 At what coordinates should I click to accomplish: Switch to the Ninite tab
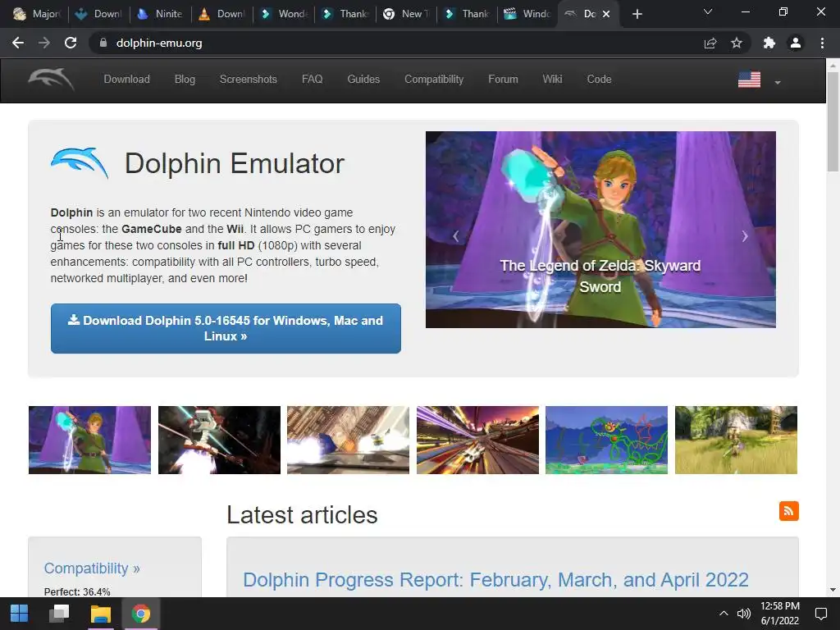pos(160,14)
